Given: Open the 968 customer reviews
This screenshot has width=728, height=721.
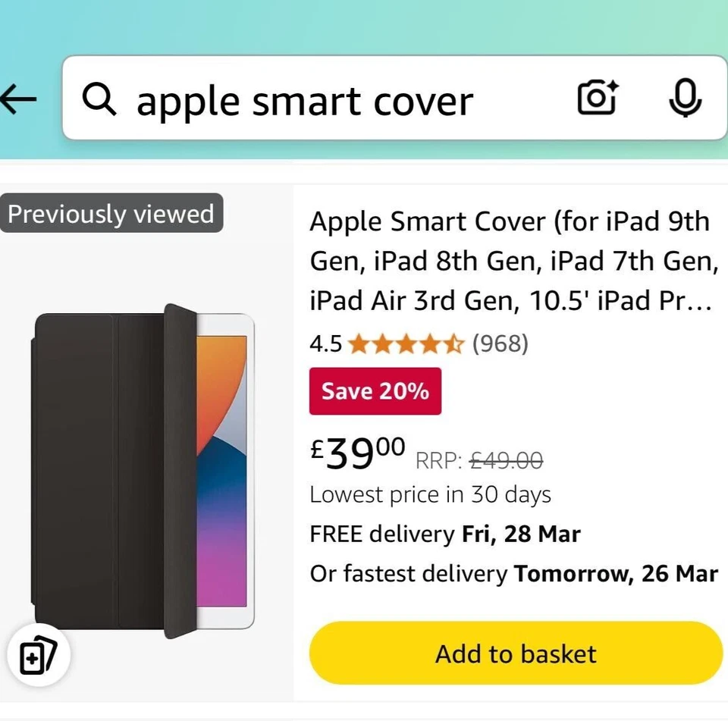Looking at the screenshot, I should pos(502,343).
